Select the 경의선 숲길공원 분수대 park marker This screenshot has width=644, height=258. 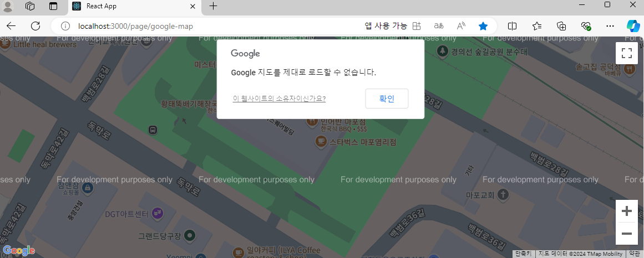tap(442, 51)
